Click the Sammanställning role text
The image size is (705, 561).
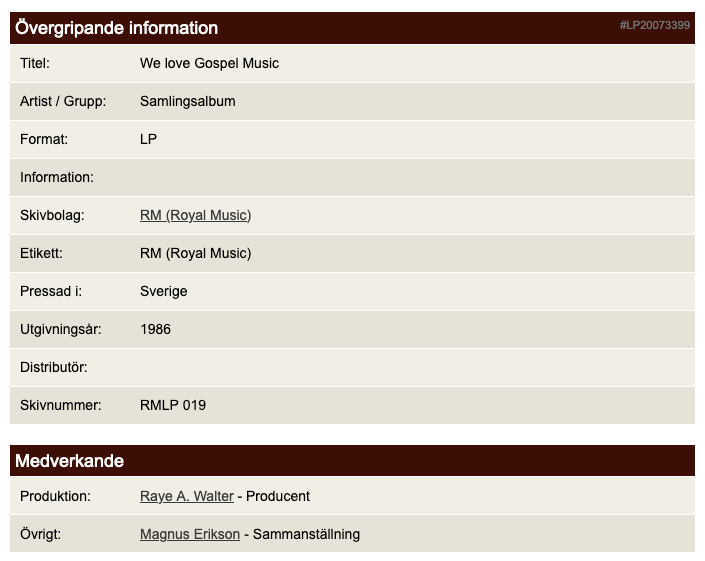(306, 534)
